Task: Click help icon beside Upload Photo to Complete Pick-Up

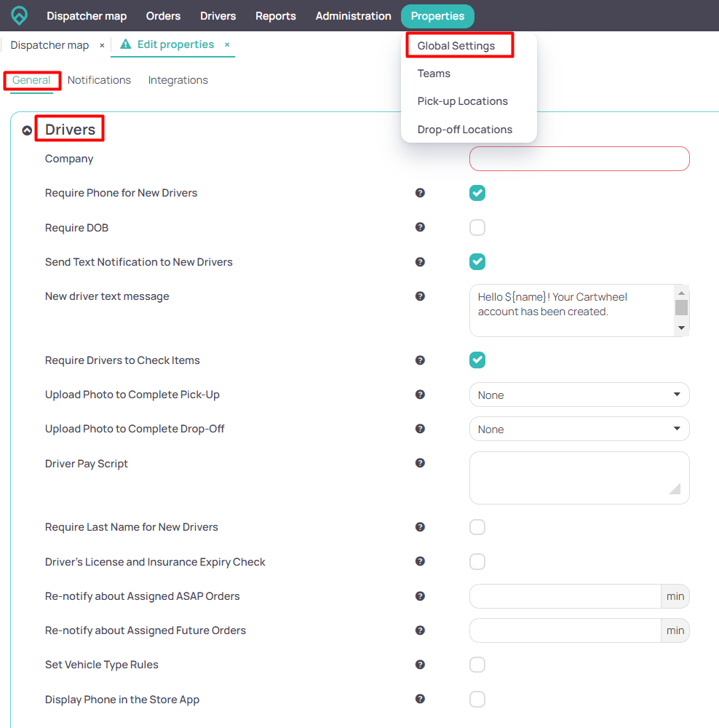Action: (x=420, y=394)
